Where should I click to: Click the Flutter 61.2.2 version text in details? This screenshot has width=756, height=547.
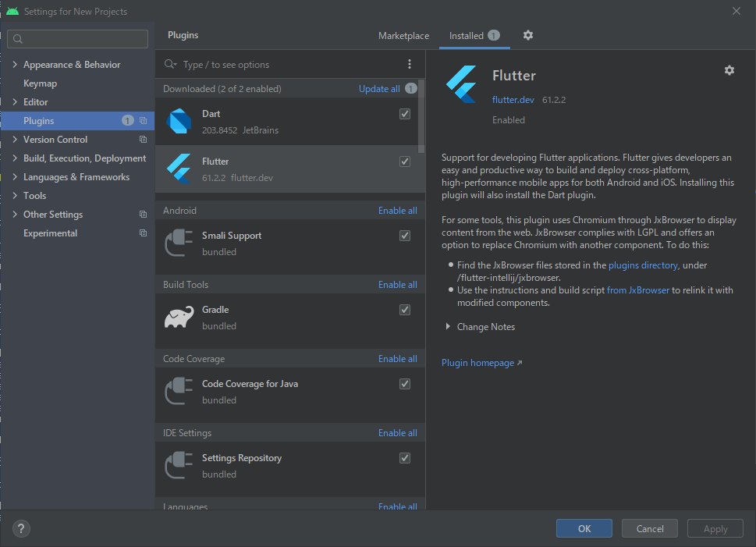coord(554,100)
